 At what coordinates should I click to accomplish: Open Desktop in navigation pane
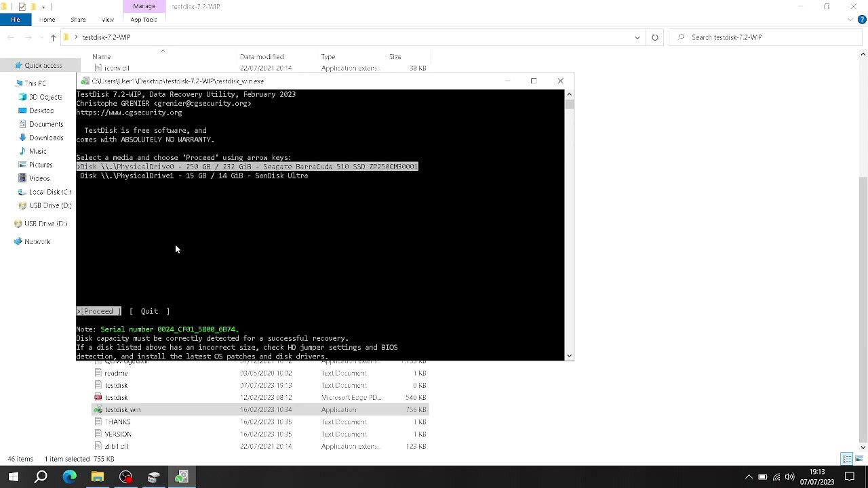[41, 110]
